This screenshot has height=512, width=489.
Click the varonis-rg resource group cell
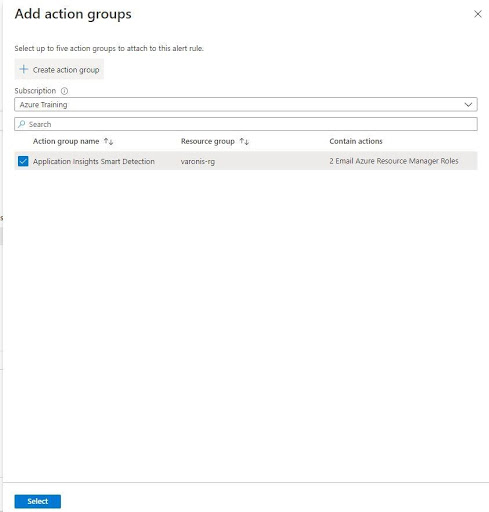[198, 161]
